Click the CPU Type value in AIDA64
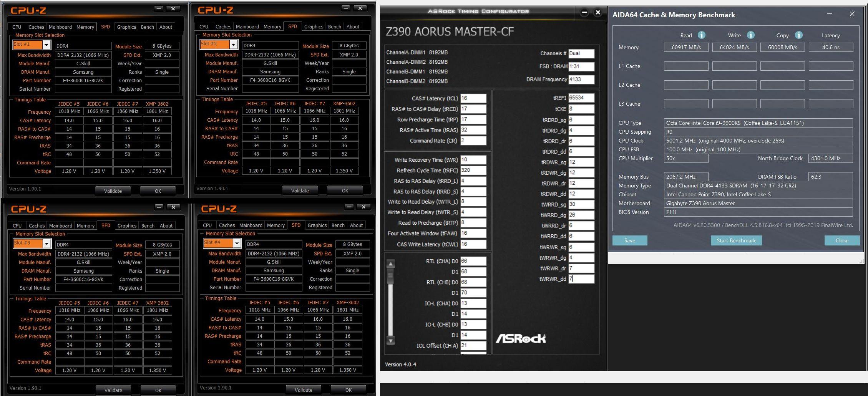Viewport: 868px width, 396px height. (758, 123)
